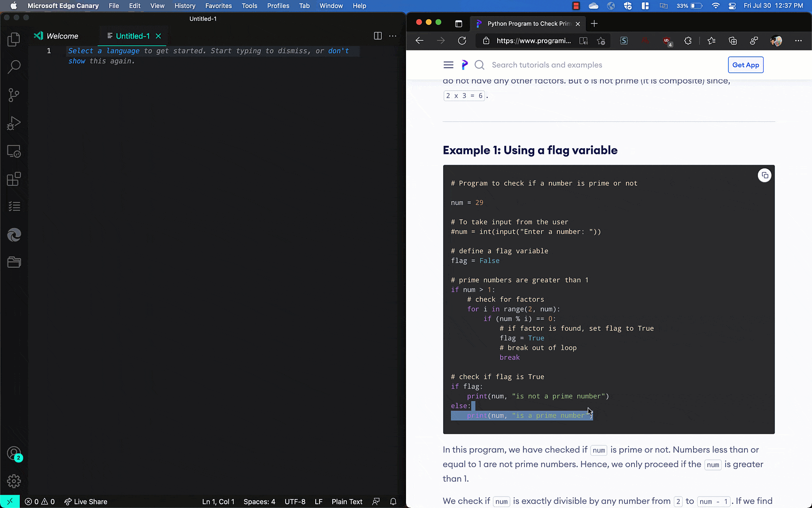Click the search tutorials and examples field

tap(547, 64)
